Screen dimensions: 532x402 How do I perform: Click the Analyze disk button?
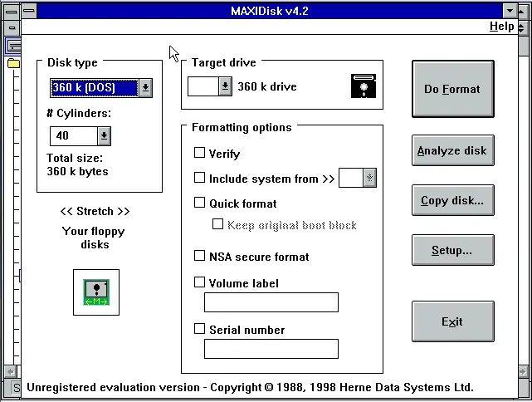coord(453,150)
